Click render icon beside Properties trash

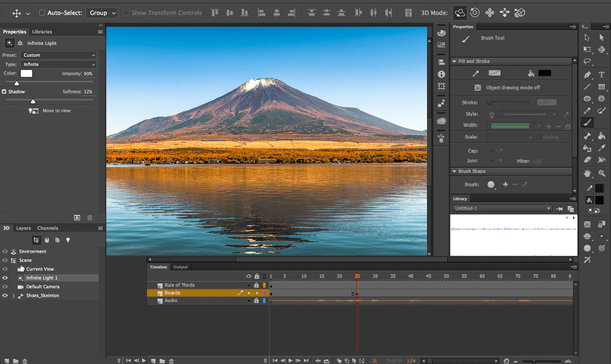point(77,218)
